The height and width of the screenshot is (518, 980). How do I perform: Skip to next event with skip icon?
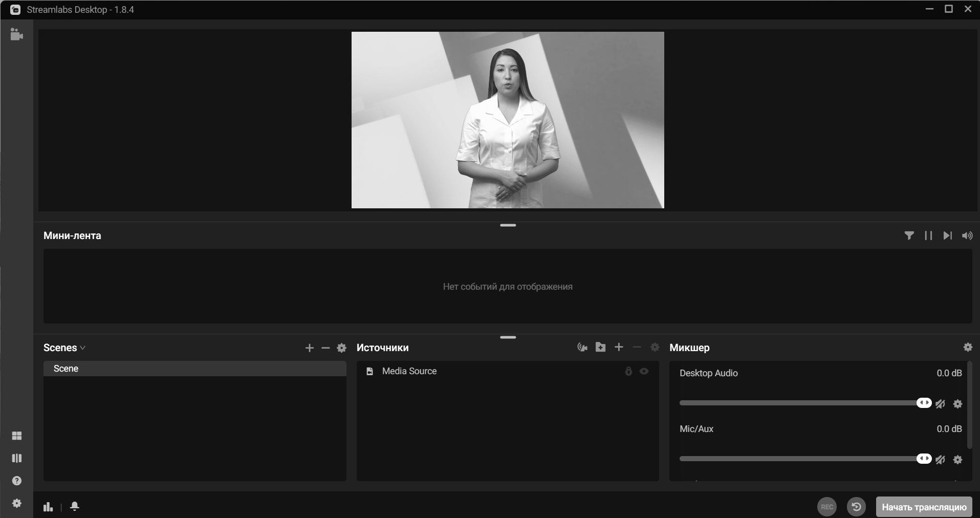tap(947, 235)
